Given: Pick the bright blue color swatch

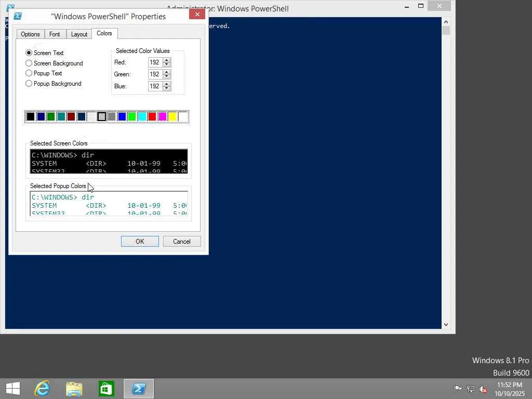Looking at the screenshot, I should (x=122, y=117).
